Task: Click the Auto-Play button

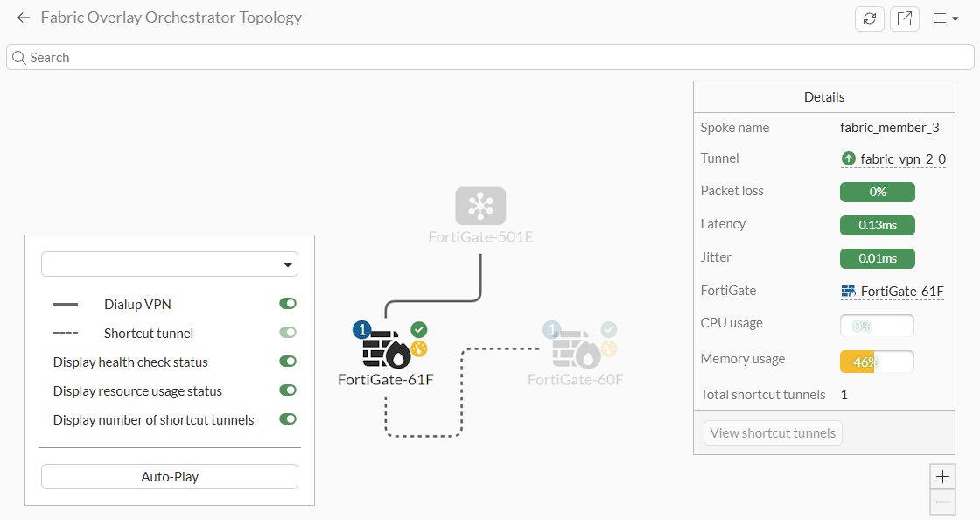Action: pos(169,476)
